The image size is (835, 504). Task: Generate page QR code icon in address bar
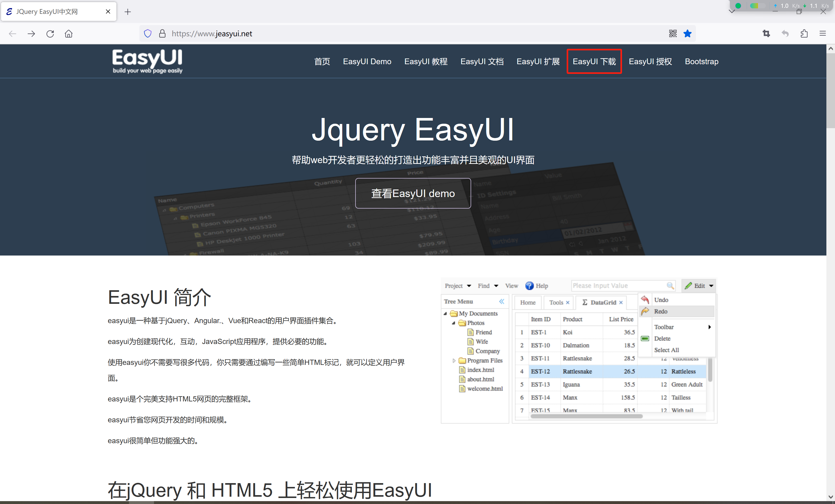click(673, 34)
